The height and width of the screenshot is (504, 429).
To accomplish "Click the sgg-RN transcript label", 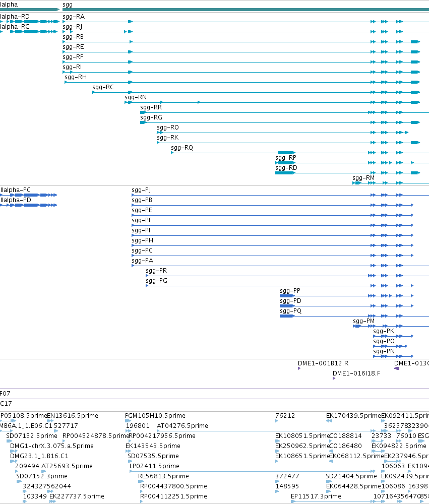I will (x=136, y=97).
